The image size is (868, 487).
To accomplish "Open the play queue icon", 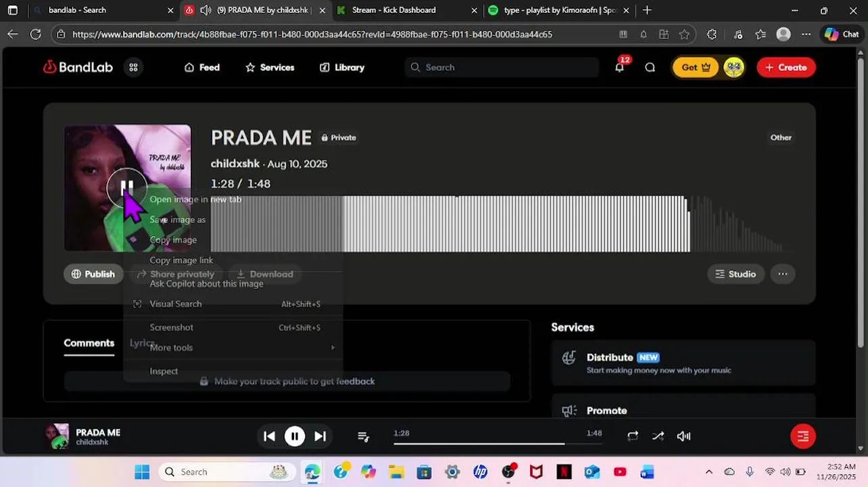I will point(363,436).
